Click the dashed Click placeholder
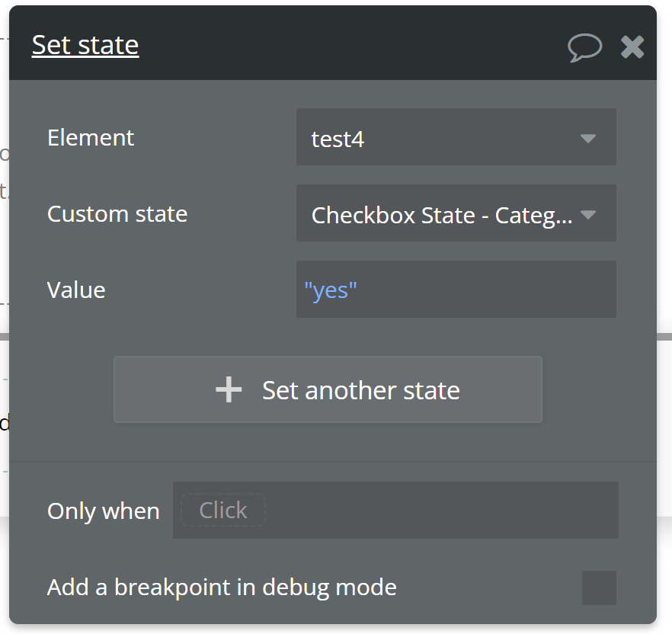The image size is (672, 634). (x=223, y=510)
